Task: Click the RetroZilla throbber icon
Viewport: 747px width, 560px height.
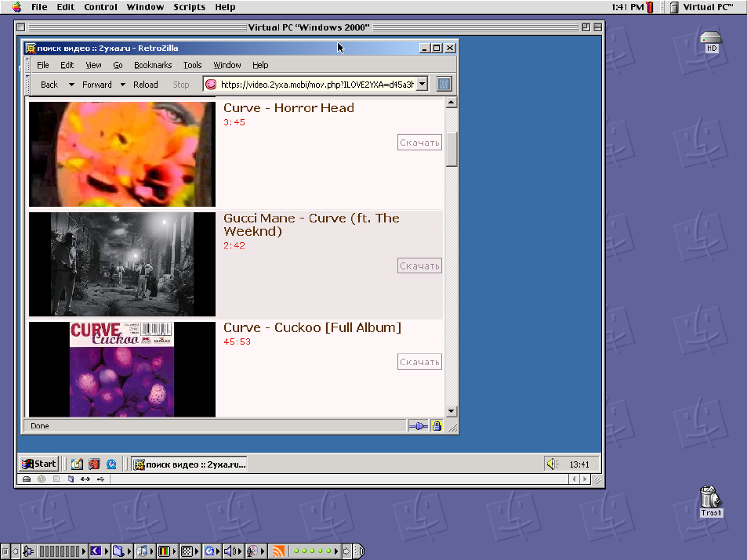Action: (x=444, y=85)
